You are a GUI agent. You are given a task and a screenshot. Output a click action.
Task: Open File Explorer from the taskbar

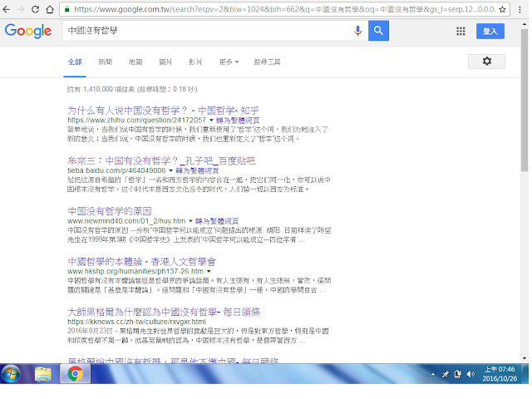tap(43, 374)
